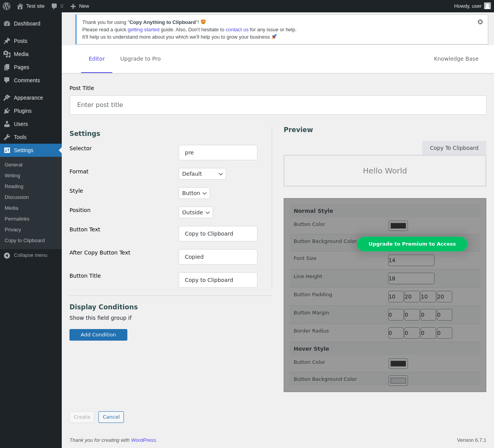Go to Plugins menu item
The height and width of the screenshot is (448, 494).
point(31,111)
